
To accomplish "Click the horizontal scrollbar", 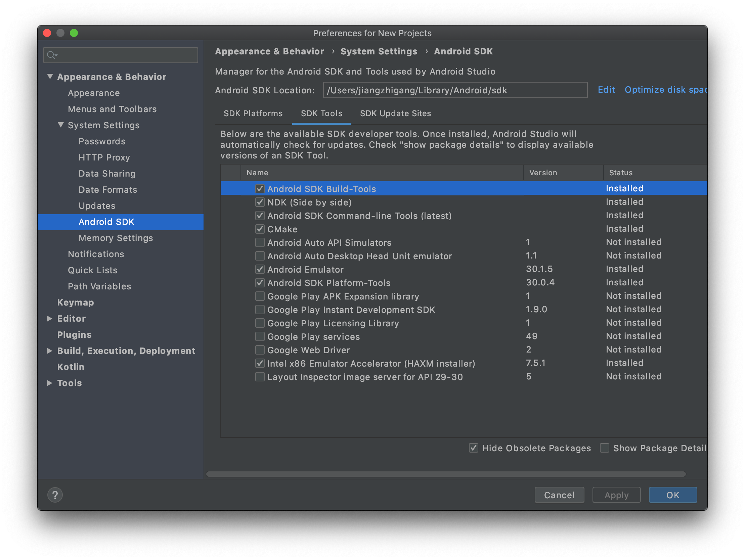I will coord(446,474).
